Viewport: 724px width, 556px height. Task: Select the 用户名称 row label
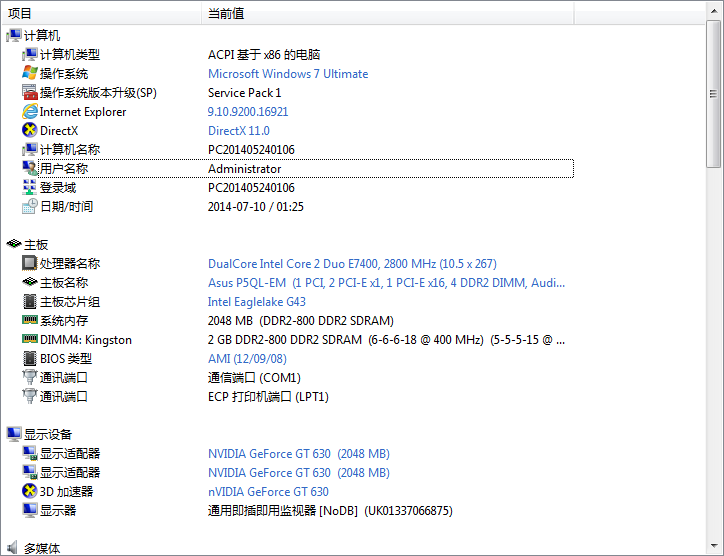pos(64,169)
